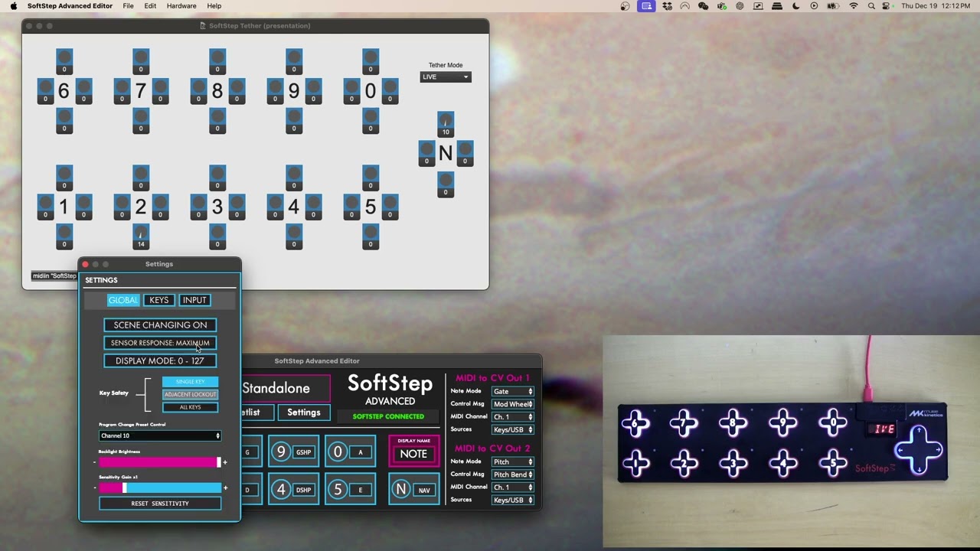
Task: Click the NAV label button
Action: point(424,491)
